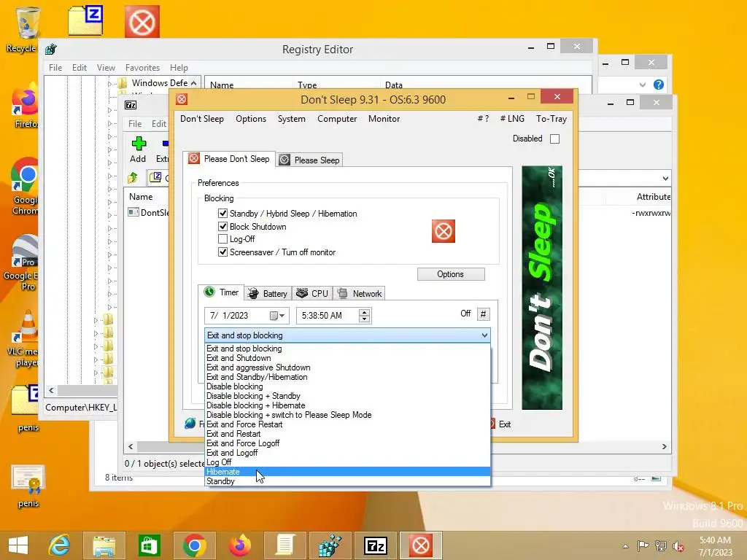Select Log Off in dropdown list

click(x=347, y=462)
